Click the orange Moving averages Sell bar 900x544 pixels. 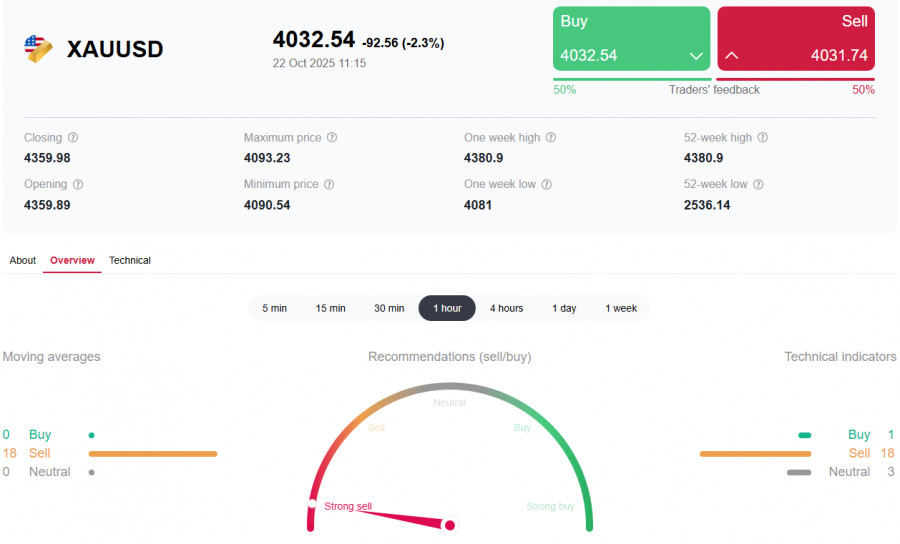click(153, 454)
